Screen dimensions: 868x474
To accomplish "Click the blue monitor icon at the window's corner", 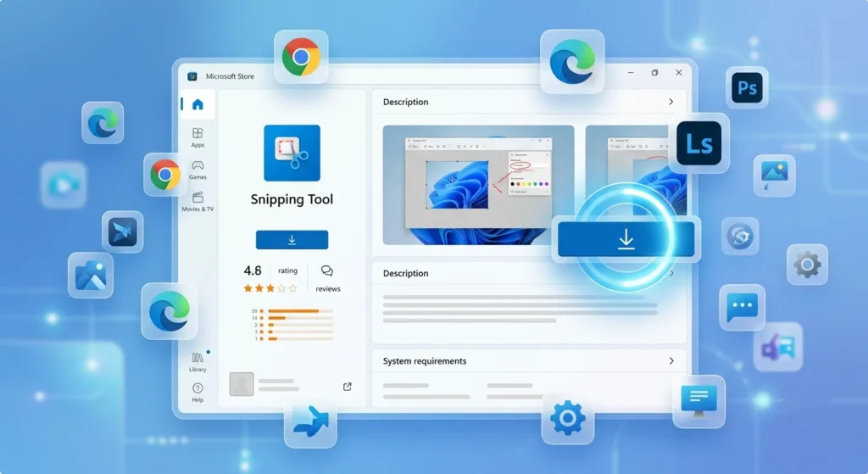I will pyautogui.click(x=698, y=401).
